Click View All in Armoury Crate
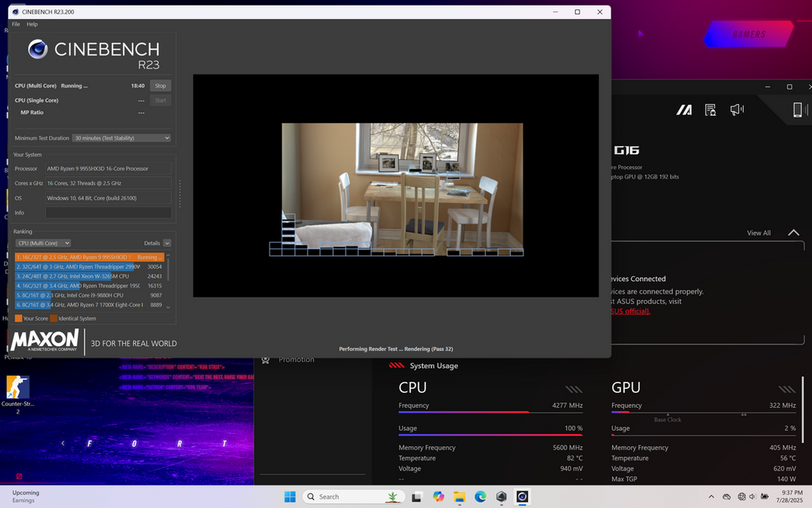The width and height of the screenshot is (812, 508). pyautogui.click(x=759, y=233)
